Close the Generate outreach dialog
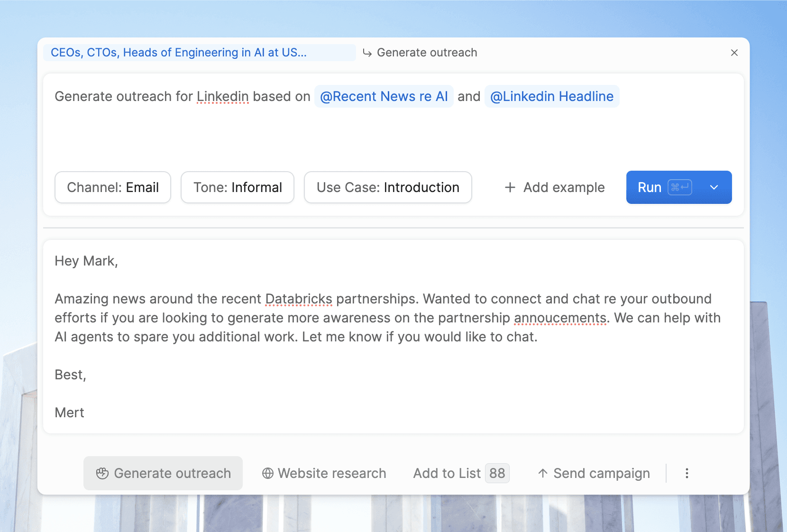The image size is (787, 532). tap(734, 53)
